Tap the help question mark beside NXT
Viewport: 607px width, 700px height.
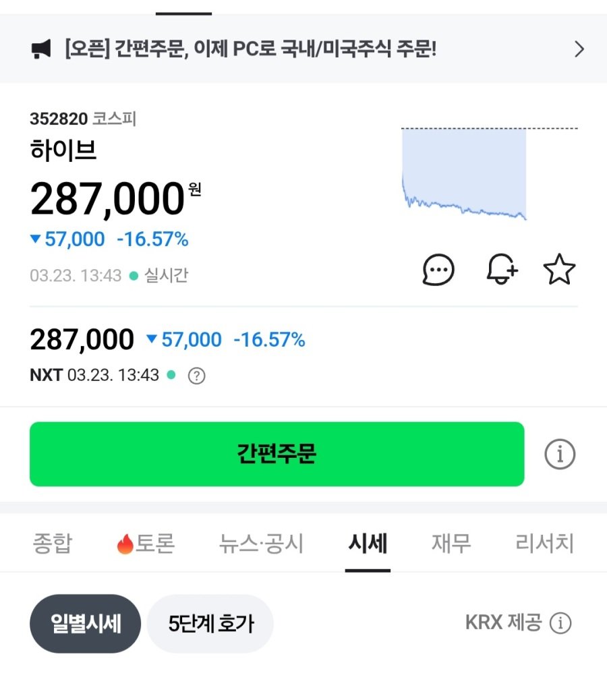tap(196, 376)
